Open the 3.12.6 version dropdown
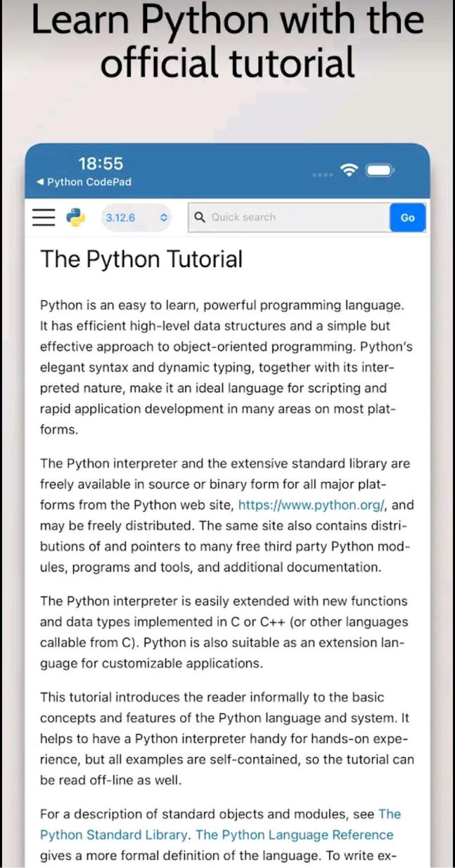 click(136, 218)
